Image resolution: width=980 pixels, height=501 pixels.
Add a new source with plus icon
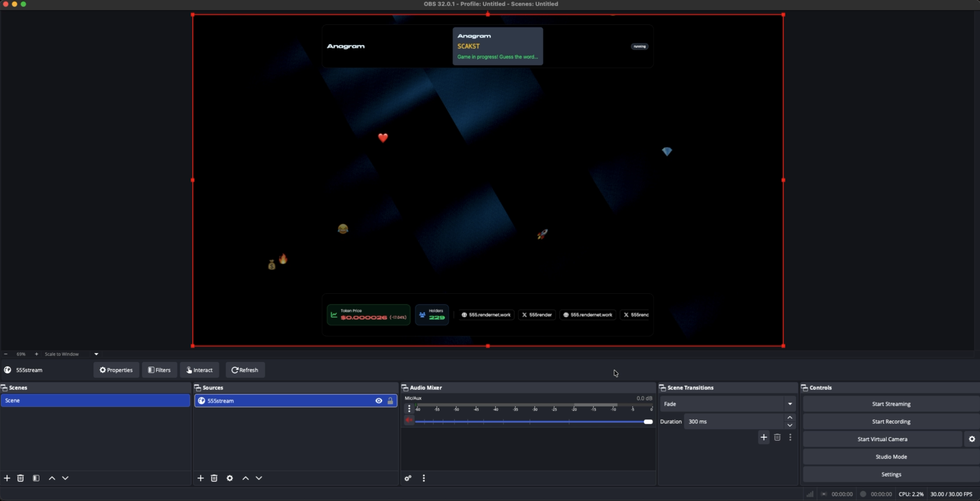(200, 478)
